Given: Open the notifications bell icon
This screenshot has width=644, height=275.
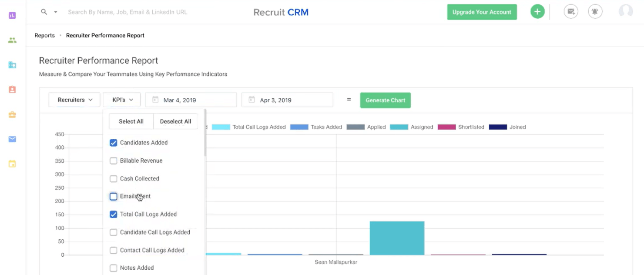Looking at the screenshot, I should point(595,12).
